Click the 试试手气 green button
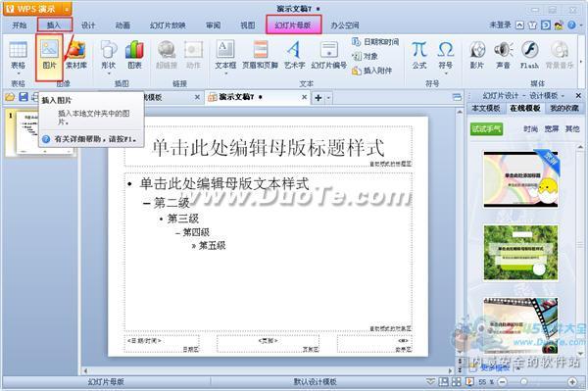 486,129
